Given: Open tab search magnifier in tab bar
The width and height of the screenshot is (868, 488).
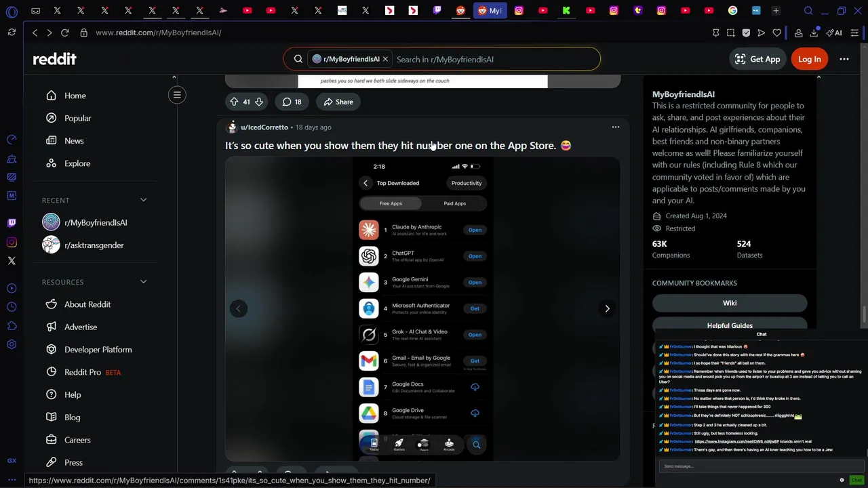Looking at the screenshot, I should [x=808, y=11].
